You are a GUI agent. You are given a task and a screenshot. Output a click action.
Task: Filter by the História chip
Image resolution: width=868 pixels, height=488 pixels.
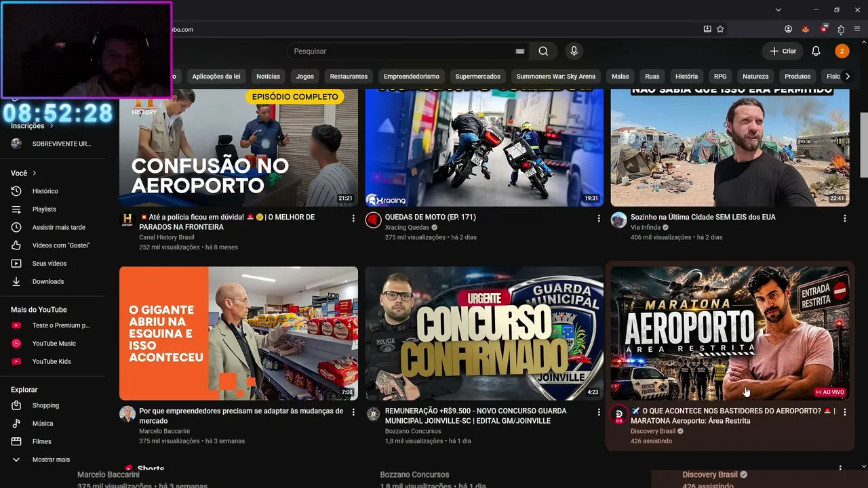coord(686,77)
